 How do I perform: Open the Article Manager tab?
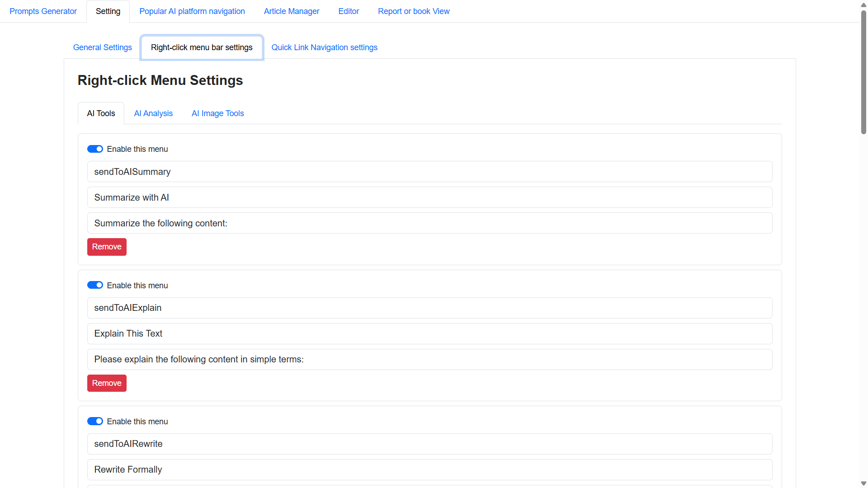coord(291,11)
